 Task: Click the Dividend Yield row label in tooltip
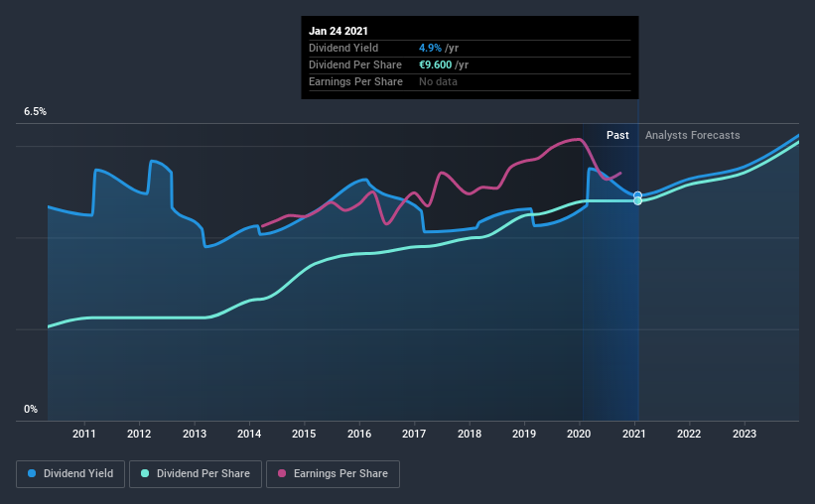tap(343, 48)
